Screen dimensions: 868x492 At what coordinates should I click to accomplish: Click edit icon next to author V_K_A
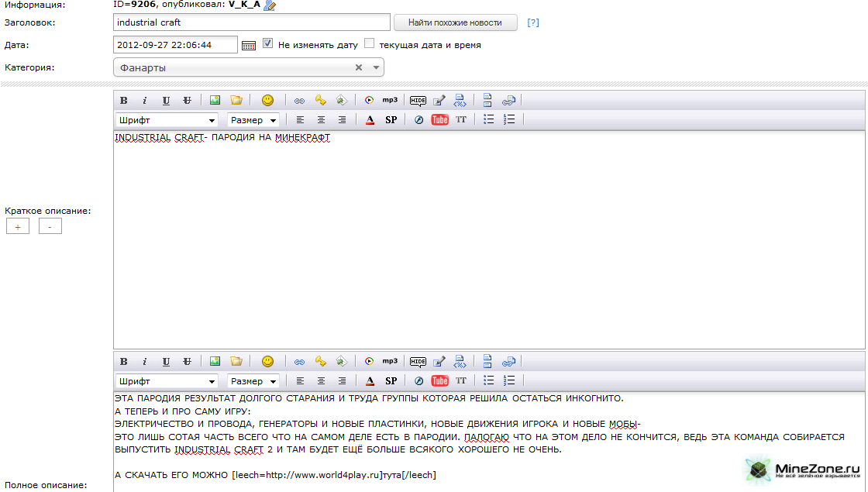tap(270, 5)
